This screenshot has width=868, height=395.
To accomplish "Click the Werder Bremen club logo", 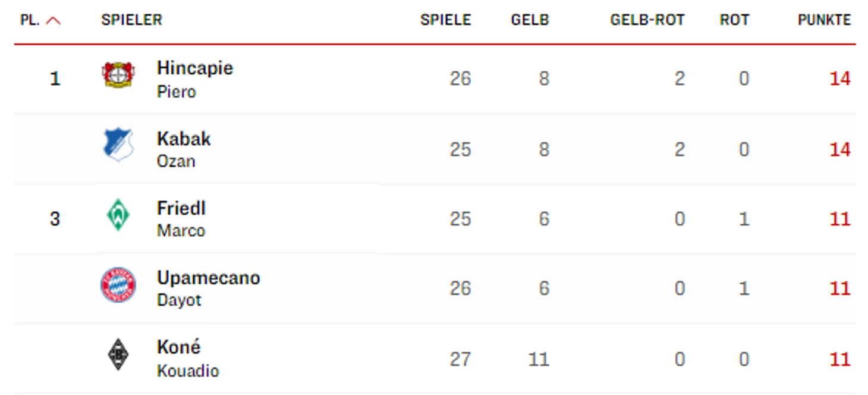I will tap(118, 215).
